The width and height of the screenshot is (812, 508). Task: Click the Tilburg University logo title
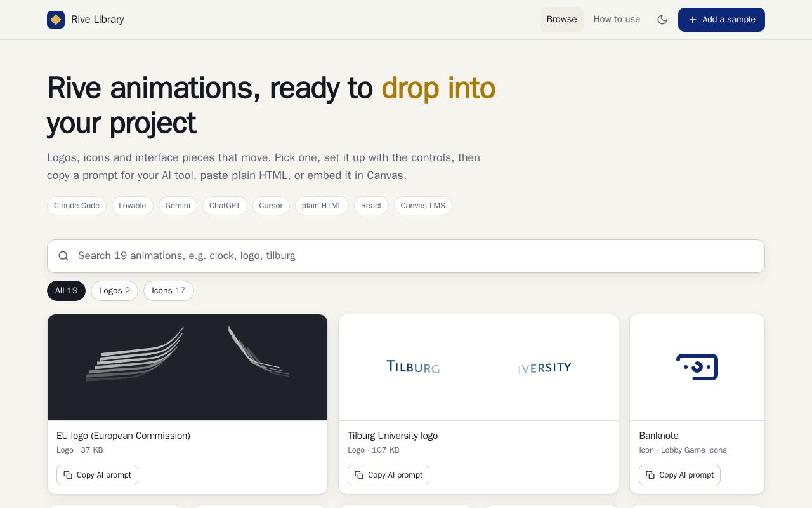tap(393, 436)
